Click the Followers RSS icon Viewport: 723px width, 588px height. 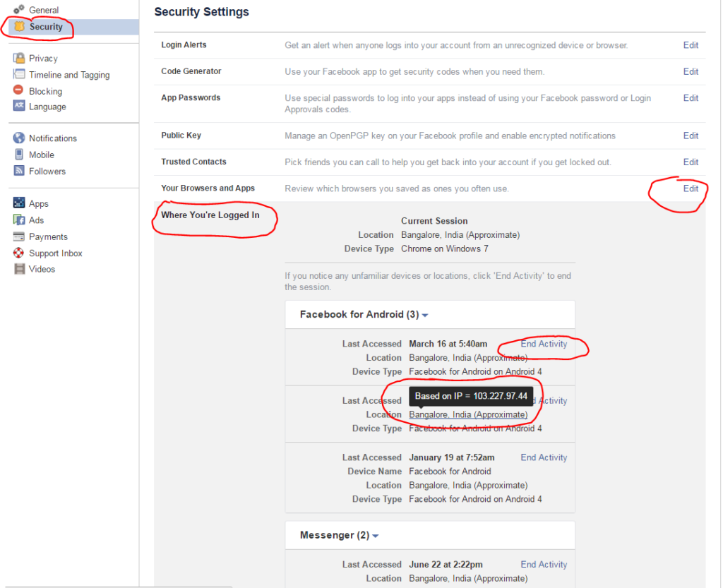coord(19,171)
